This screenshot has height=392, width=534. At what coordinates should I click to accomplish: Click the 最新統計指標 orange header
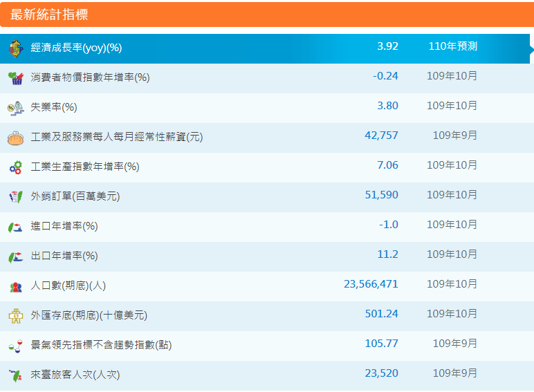(49, 15)
